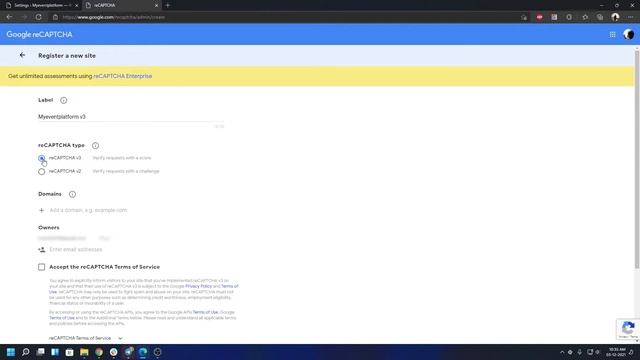Screen dimensions: 640x360
Task: Open the Windows Start menu
Action: click(11, 352)
